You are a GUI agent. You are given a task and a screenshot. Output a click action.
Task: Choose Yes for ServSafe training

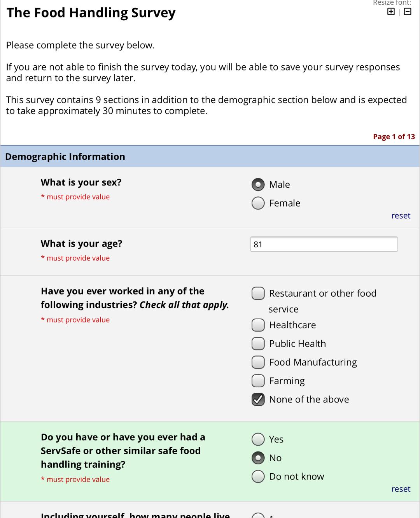pyautogui.click(x=258, y=439)
